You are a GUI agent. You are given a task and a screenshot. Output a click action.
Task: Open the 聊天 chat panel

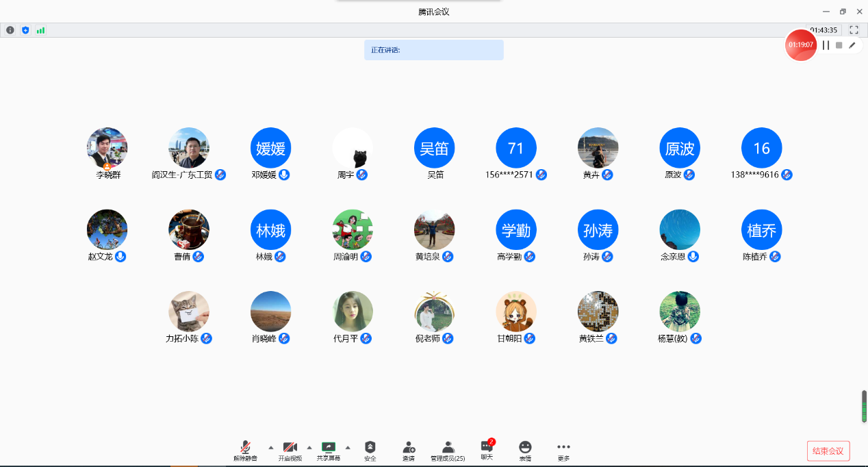pyautogui.click(x=487, y=450)
